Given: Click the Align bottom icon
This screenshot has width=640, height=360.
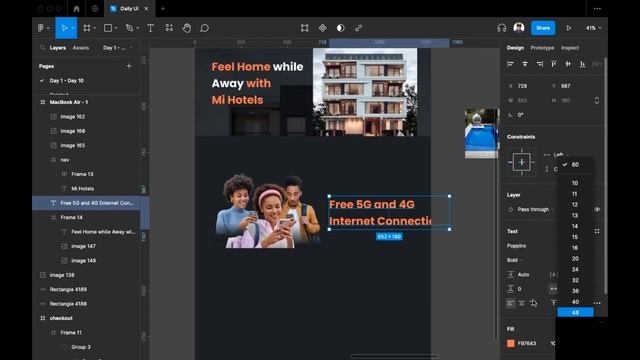Looking at the screenshot, I should point(583,64).
